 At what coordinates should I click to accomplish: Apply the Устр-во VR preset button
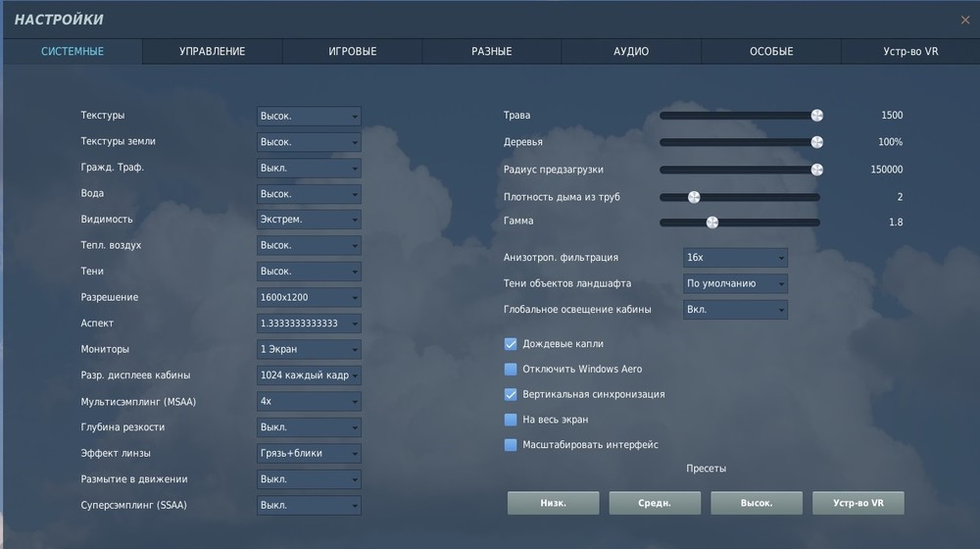(858, 503)
